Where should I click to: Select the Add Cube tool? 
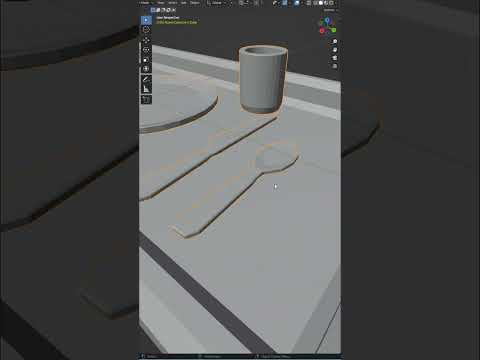[x=146, y=100]
